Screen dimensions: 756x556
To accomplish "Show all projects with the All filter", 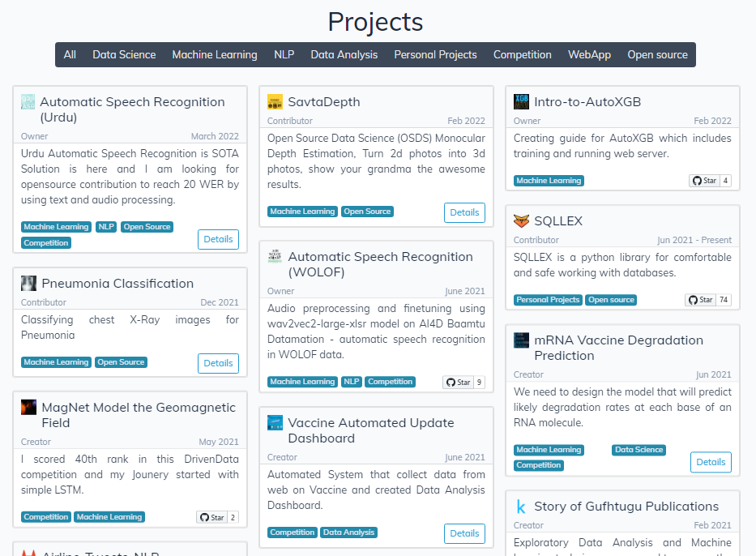I will click(70, 54).
